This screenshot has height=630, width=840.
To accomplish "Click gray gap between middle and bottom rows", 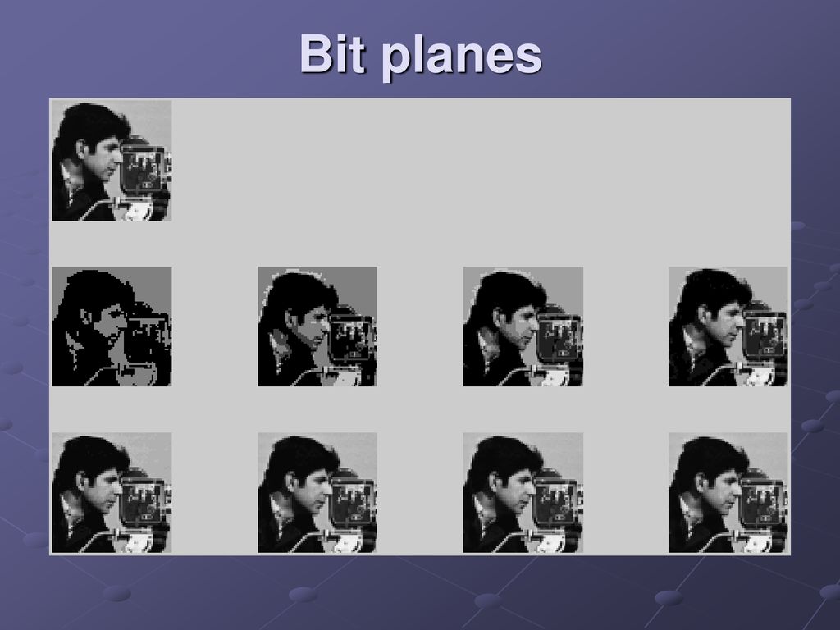I will tap(420, 410).
